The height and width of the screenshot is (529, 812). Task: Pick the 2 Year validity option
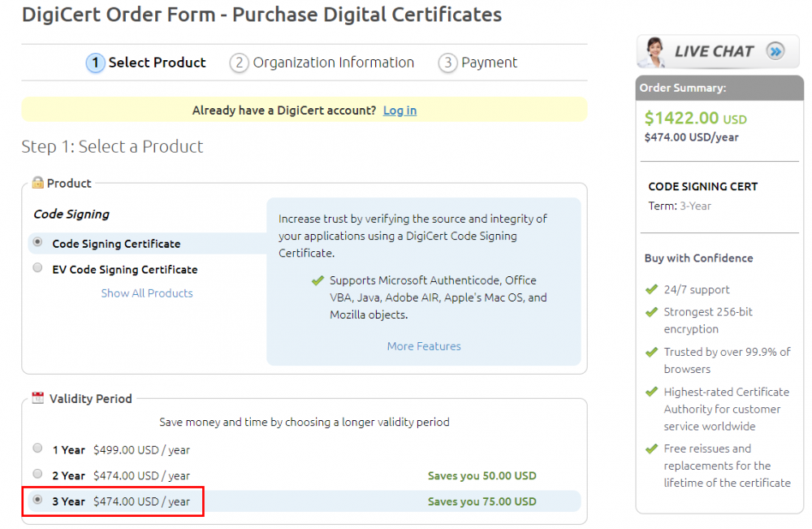point(37,475)
